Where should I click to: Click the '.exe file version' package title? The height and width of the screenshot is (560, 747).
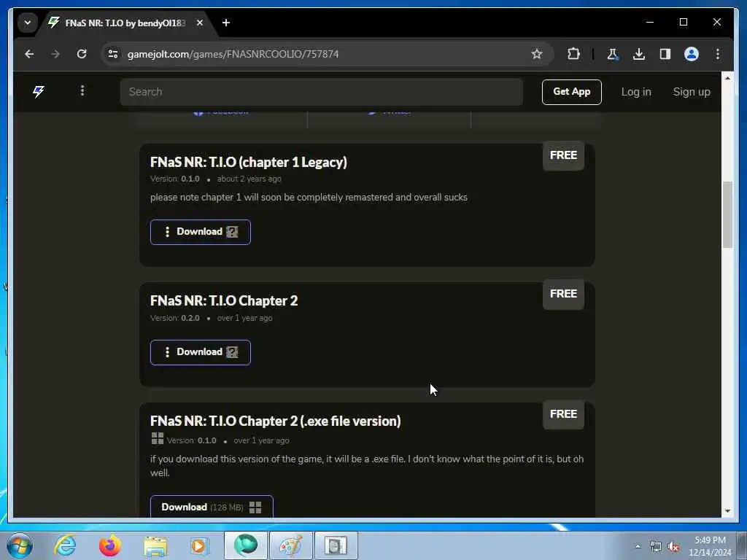tap(275, 421)
